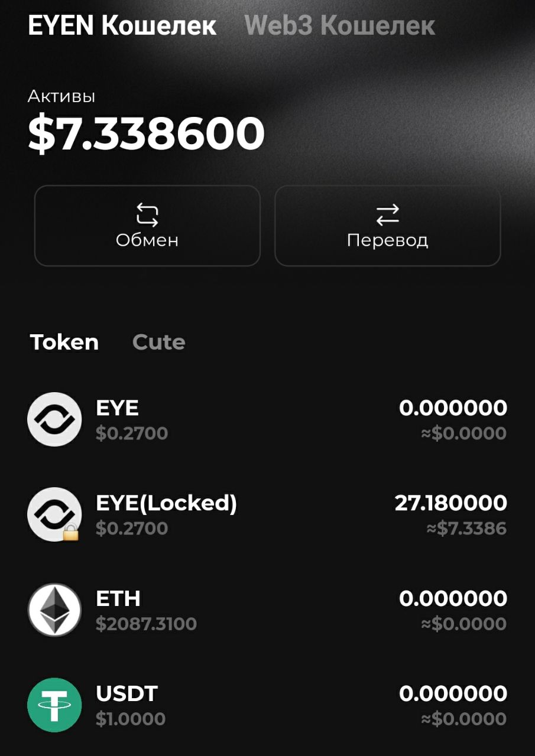Screen dimensions: 535x756
Task: Tap the EYE balance 0.000000 amount
Action: [x=453, y=408]
